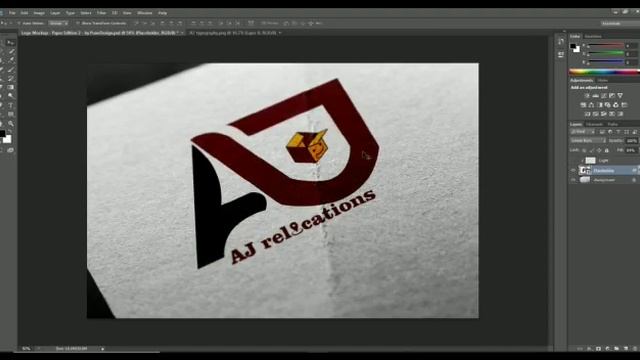Screen dimensions: 640x360
Task: Open the Window menu
Action: pos(144,13)
